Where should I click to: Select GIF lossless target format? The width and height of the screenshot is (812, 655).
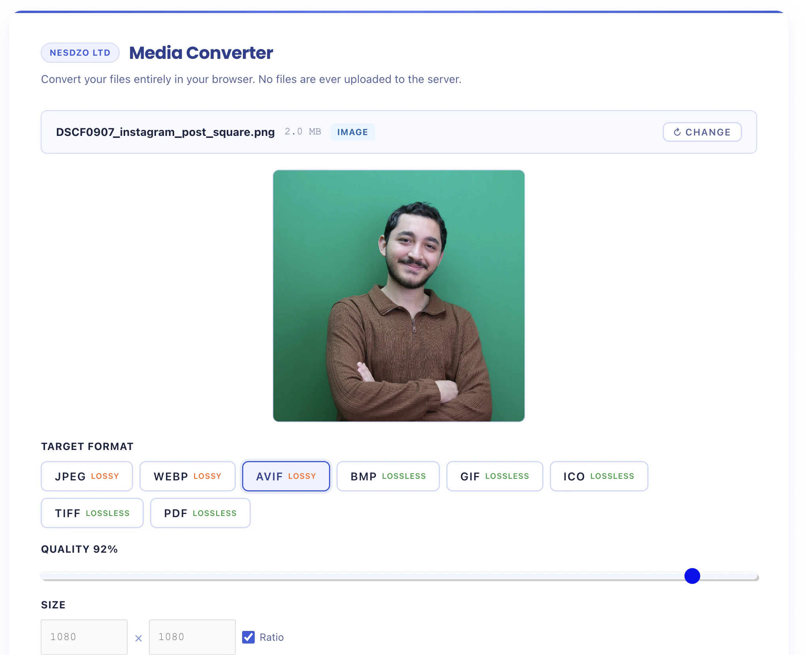click(x=494, y=476)
